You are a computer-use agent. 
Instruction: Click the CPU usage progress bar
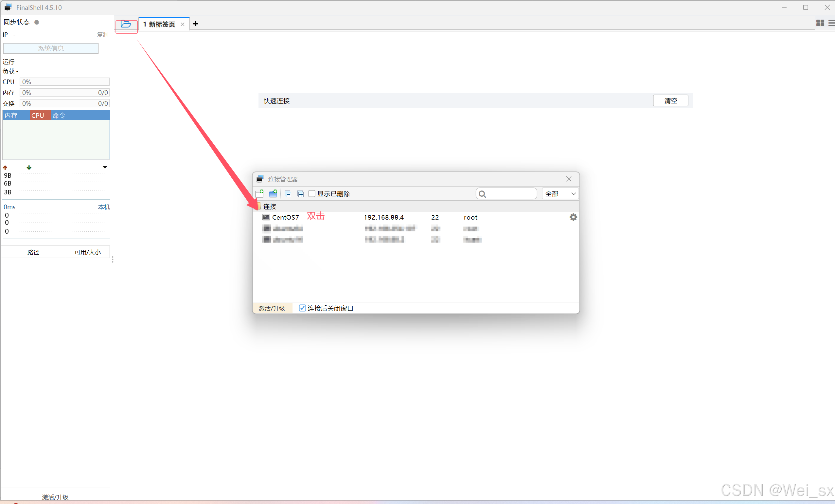pos(64,82)
